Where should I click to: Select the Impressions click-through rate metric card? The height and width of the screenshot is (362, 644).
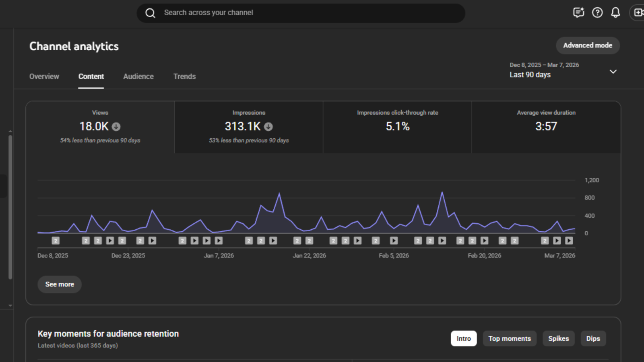tap(397, 127)
